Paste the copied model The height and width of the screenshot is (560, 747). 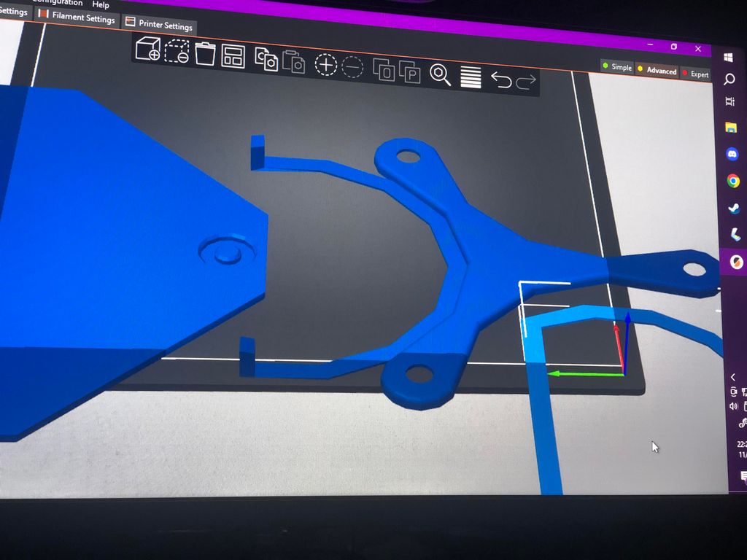tap(293, 64)
